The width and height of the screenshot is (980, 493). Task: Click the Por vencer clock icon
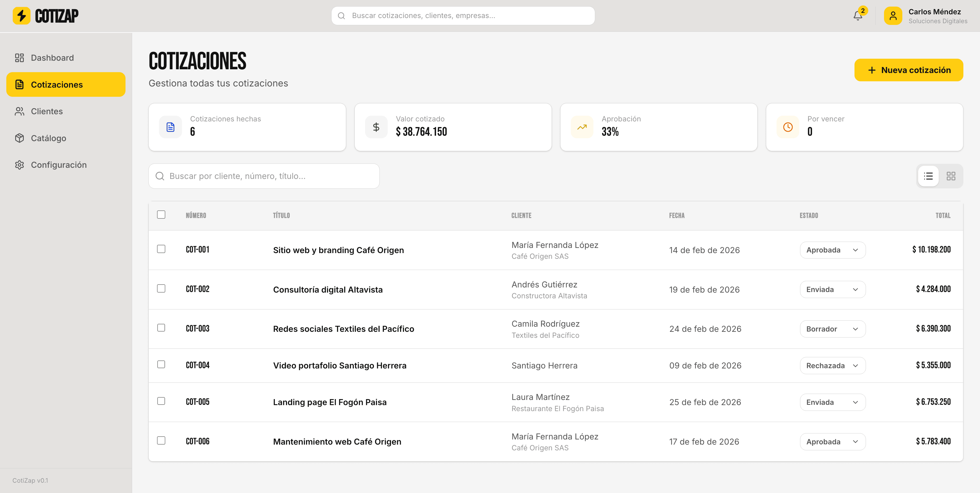click(x=787, y=127)
